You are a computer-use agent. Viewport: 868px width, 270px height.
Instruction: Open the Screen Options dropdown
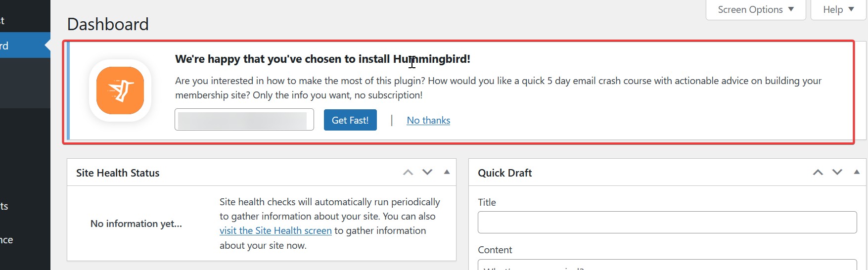point(755,10)
